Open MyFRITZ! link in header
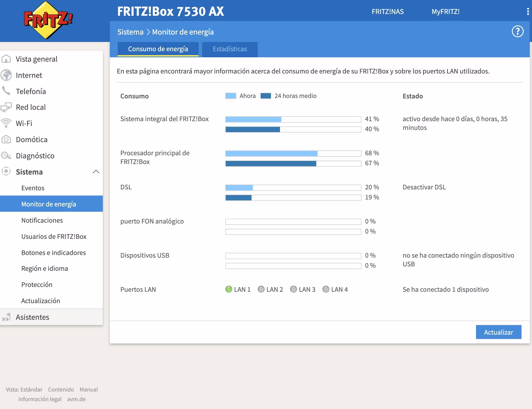 [x=446, y=11]
